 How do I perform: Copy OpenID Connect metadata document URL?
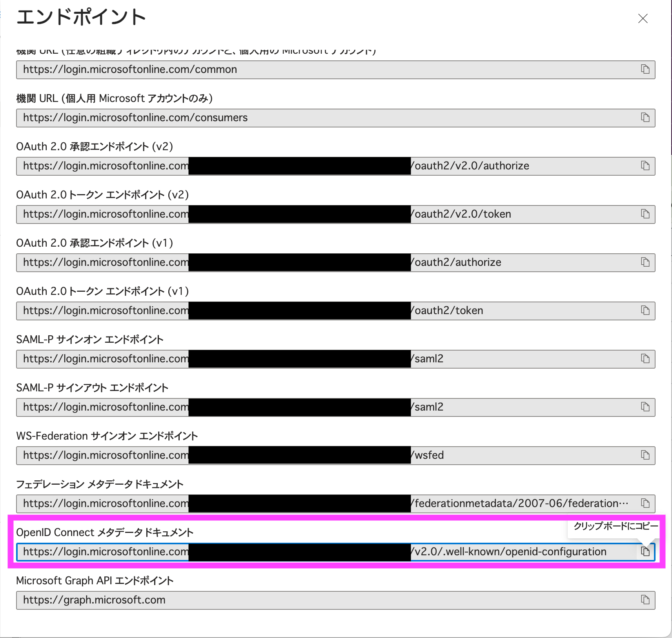[x=645, y=552]
